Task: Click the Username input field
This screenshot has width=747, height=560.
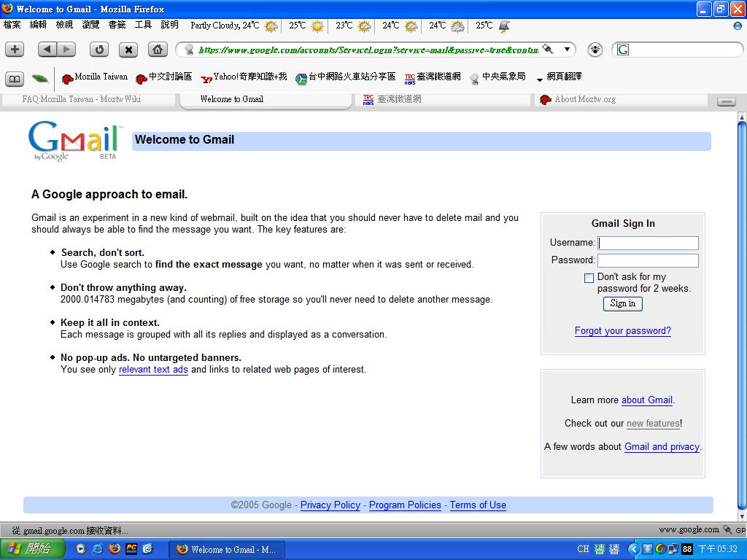Action: click(x=648, y=243)
